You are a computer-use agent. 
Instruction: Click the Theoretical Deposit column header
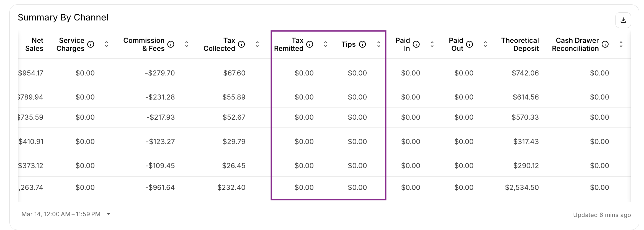click(x=520, y=44)
